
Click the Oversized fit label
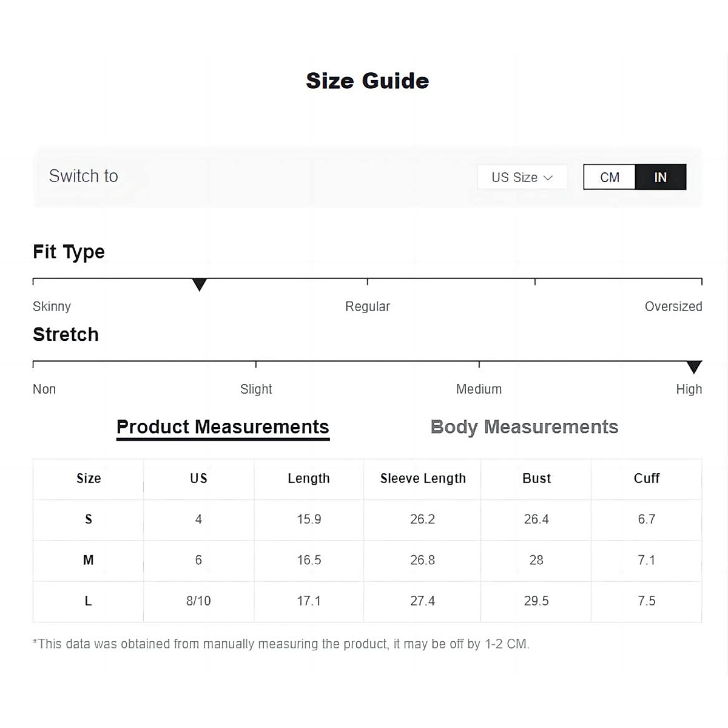(673, 306)
